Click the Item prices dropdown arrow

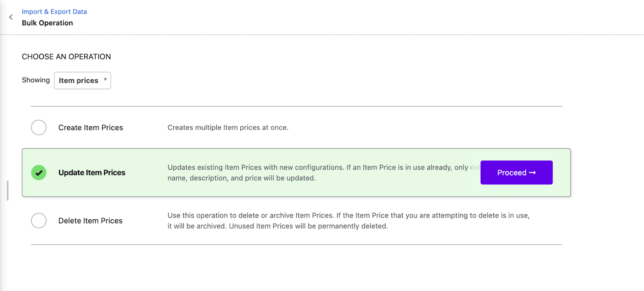point(105,80)
